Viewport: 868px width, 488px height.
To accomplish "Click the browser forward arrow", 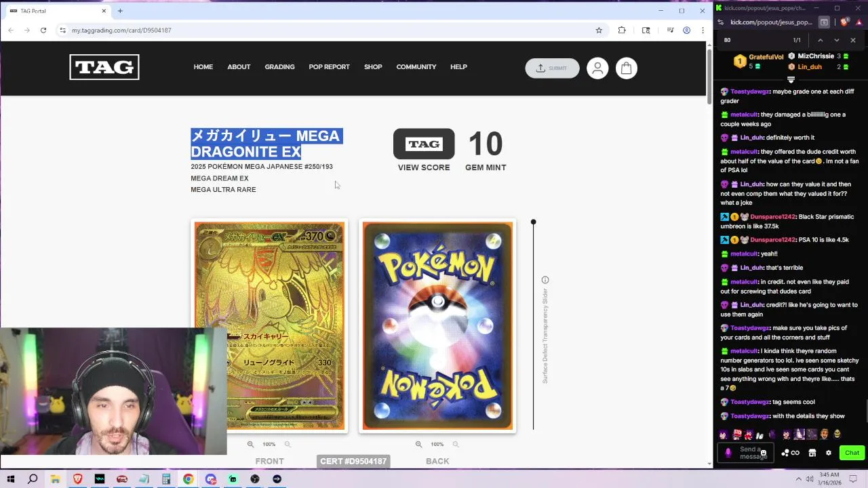I will click(x=27, y=30).
